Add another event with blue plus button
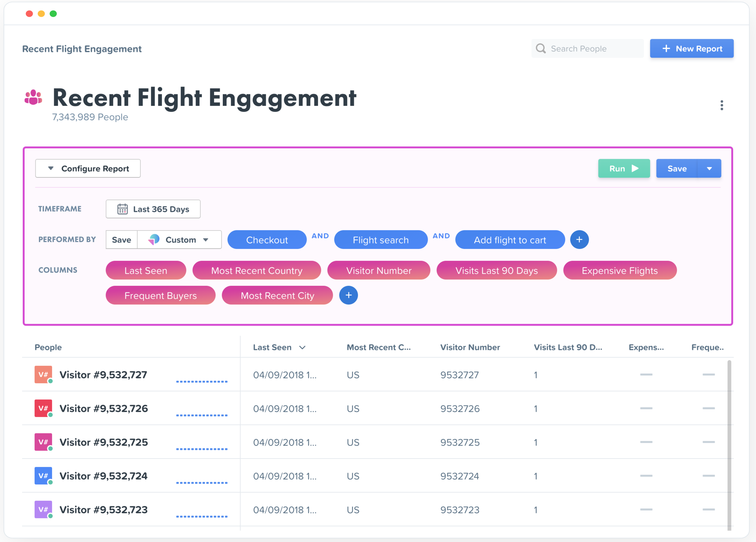 pyautogui.click(x=579, y=240)
